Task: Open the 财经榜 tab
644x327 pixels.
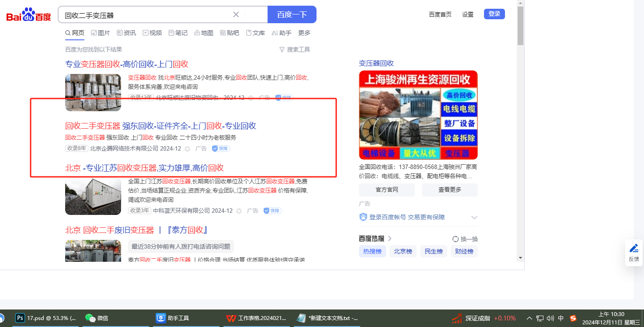Action: pos(464,251)
